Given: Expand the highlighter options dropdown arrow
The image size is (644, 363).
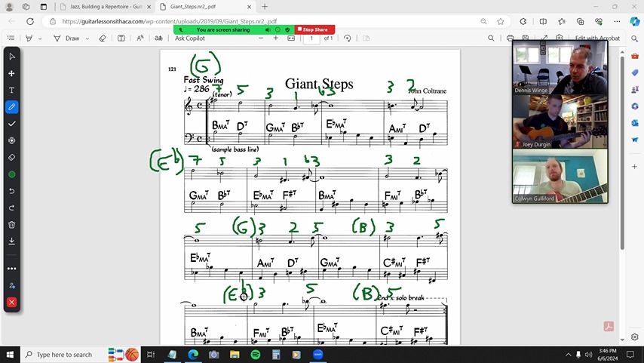Looking at the screenshot, I should tap(39, 38).
